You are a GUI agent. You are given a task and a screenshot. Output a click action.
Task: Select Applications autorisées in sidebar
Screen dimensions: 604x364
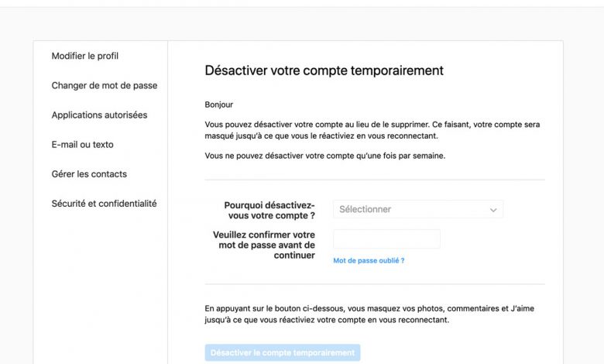tap(99, 115)
